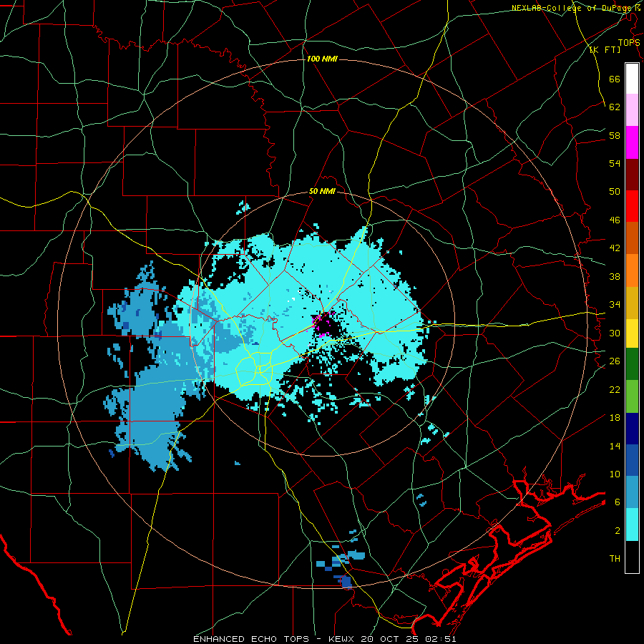The image size is (644, 644).
Task: Click the "TOPS" legend heading
Action: point(629,43)
